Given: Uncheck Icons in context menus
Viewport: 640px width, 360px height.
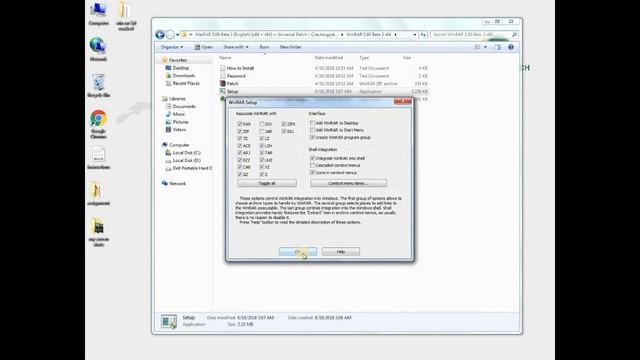Looking at the screenshot, I should [x=312, y=172].
